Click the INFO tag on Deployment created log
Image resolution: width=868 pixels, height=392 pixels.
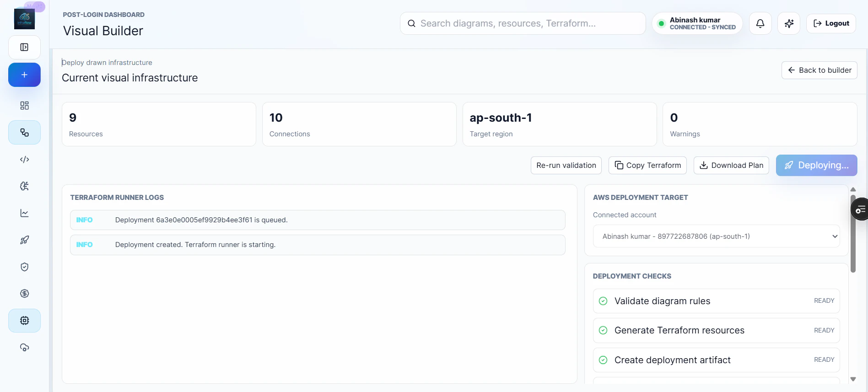pyautogui.click(x=84, y=245)
